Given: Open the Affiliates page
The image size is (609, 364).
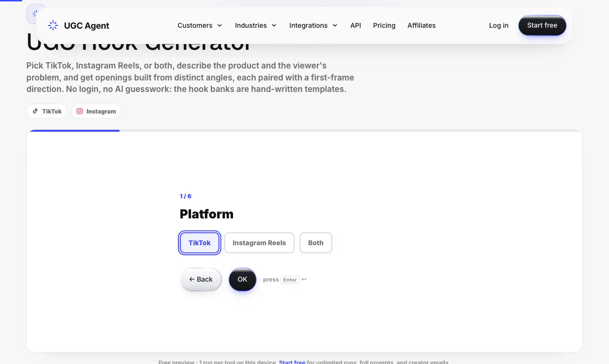Looking at the screenshot, I should point(422,25).
